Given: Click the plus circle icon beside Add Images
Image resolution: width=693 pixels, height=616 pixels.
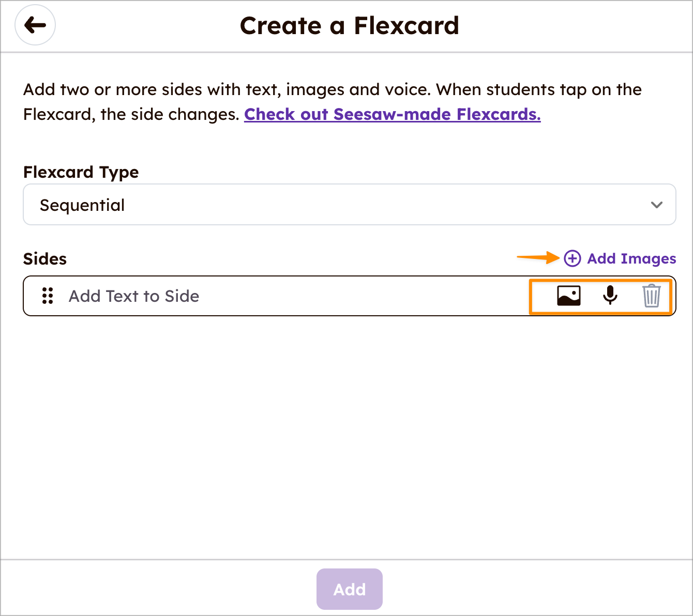Looking at the screenshot, I should tap(572, 258).
